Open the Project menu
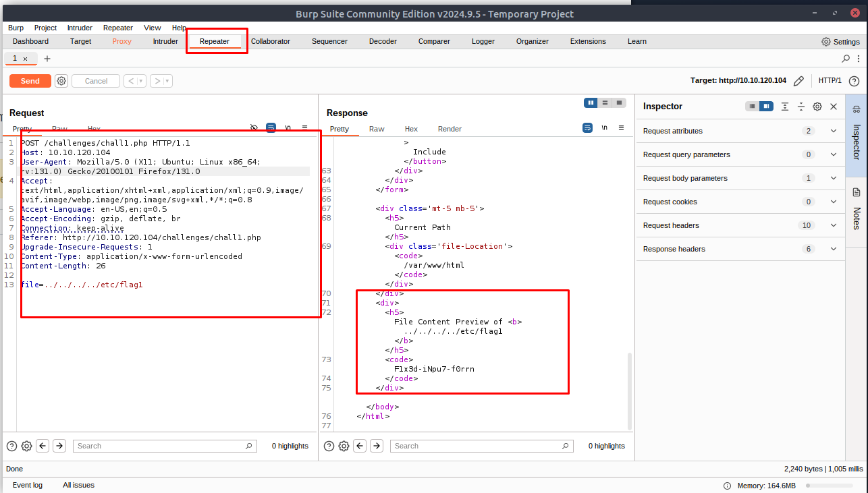The image size is (868, 493). click(45, 28)
